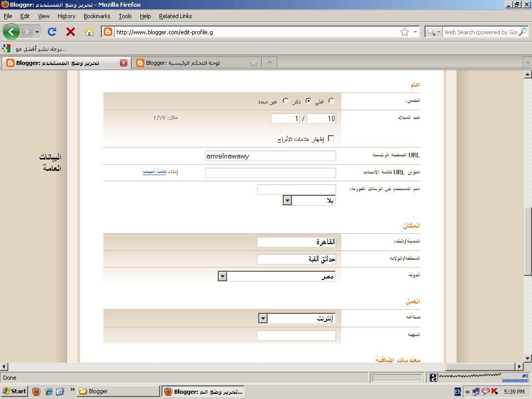532x399 pixels.
Task: Open the يرجاء نشر أفضل مو bookmark link
Action: pyautogui.click(x=41, y=49)
